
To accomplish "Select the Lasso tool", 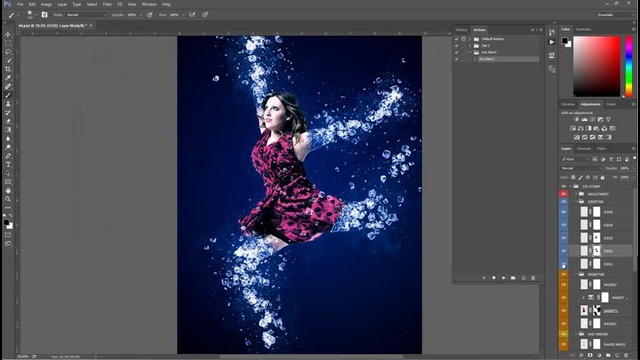I will coord(8,52).
